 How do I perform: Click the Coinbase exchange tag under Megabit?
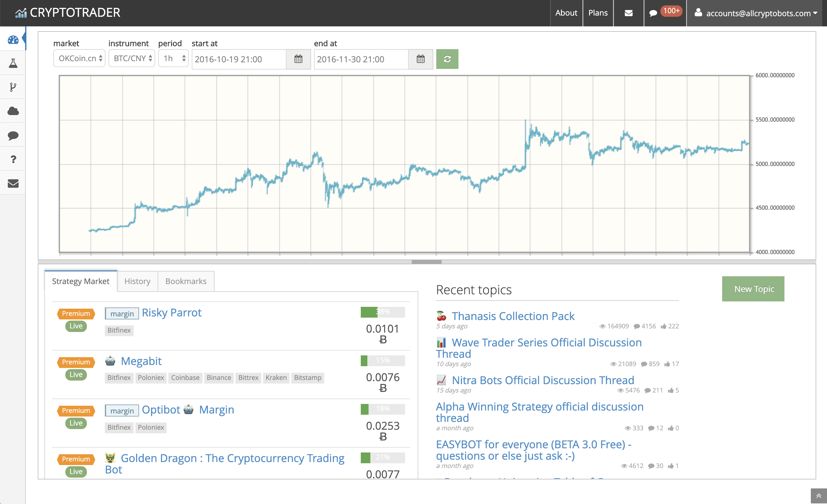coord(185,378)
